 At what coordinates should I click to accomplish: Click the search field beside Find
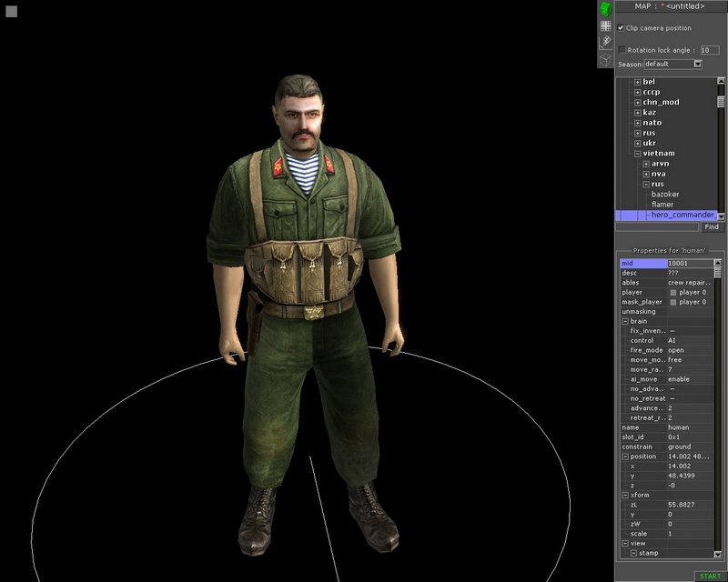point(657,227)
